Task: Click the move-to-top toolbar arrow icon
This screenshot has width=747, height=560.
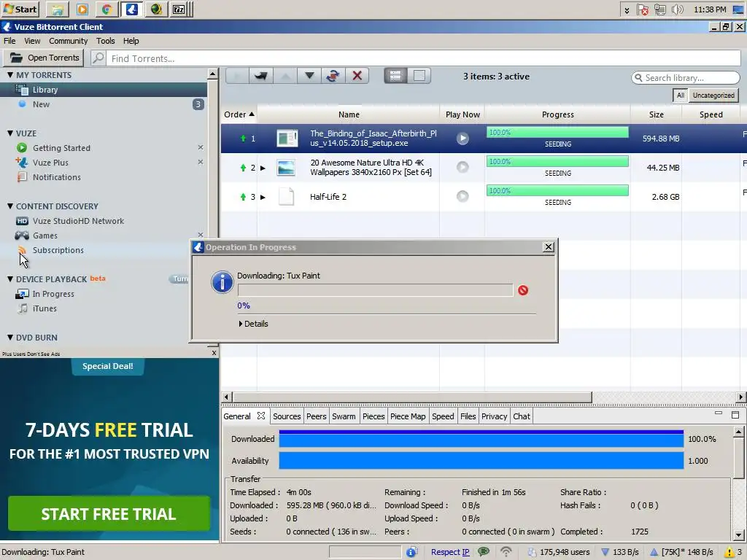Action: coord(261,76)
